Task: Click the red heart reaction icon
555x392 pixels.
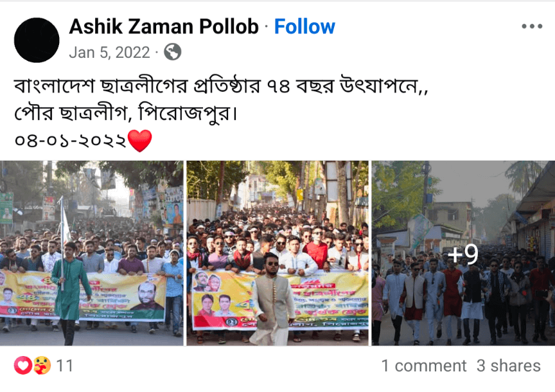Action: [x=23, y=365]
